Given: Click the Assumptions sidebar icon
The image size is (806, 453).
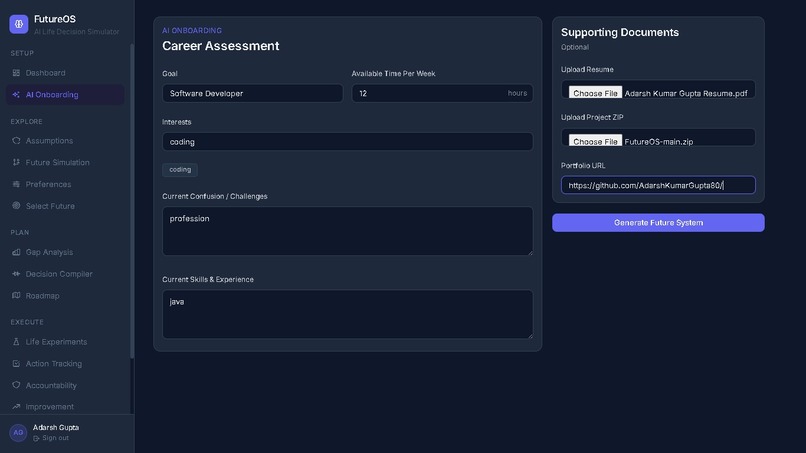Looking at the screenshot, I should (16, 140).
